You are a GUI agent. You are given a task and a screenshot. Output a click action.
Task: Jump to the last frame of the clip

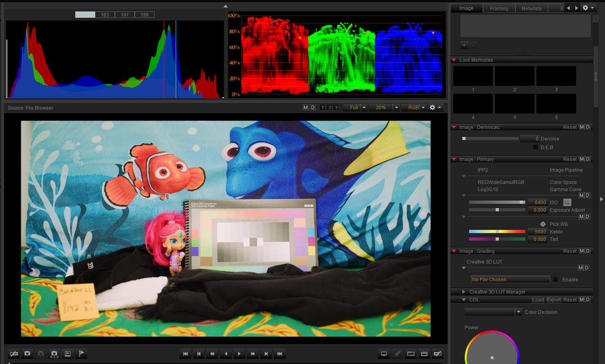pos(280,354)
